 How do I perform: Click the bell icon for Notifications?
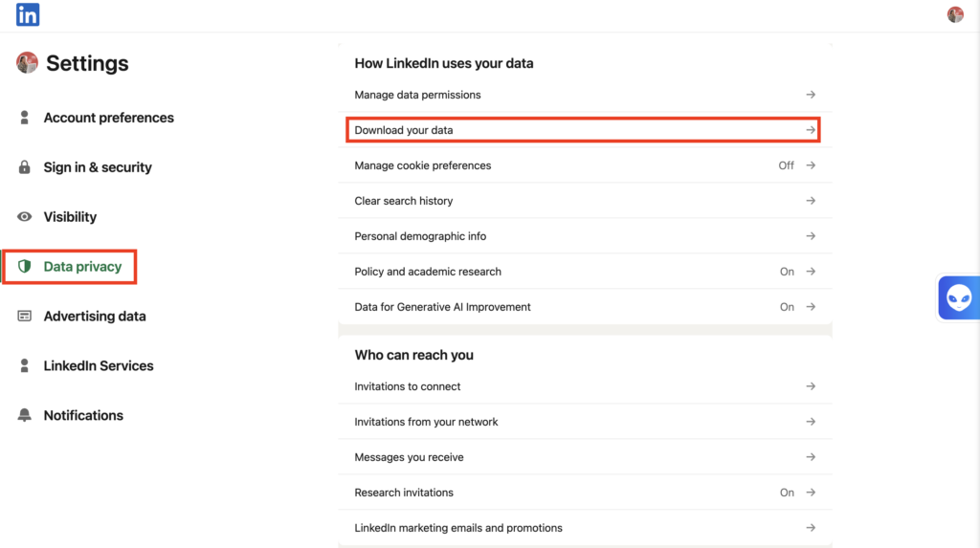(24, 415)
